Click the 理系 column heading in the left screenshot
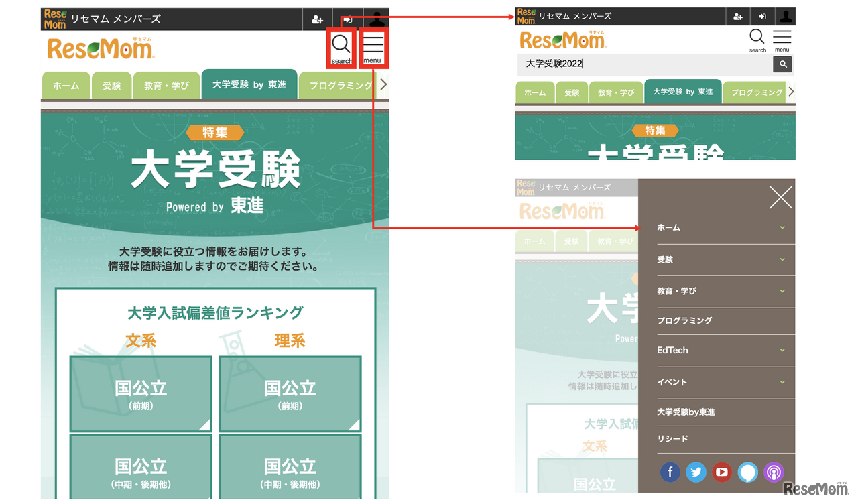The image size is (858, 504). point(290,341)
